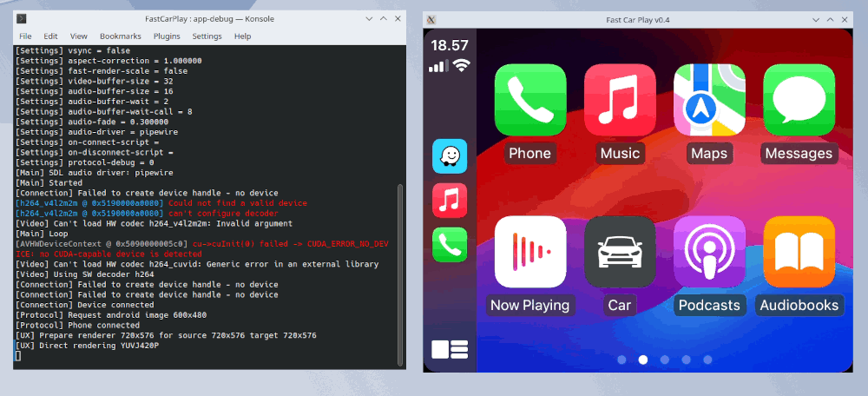Open Phone from the CarPlay sidebar
This screenshot has height=396, width=868.
[x=450, y=244]
